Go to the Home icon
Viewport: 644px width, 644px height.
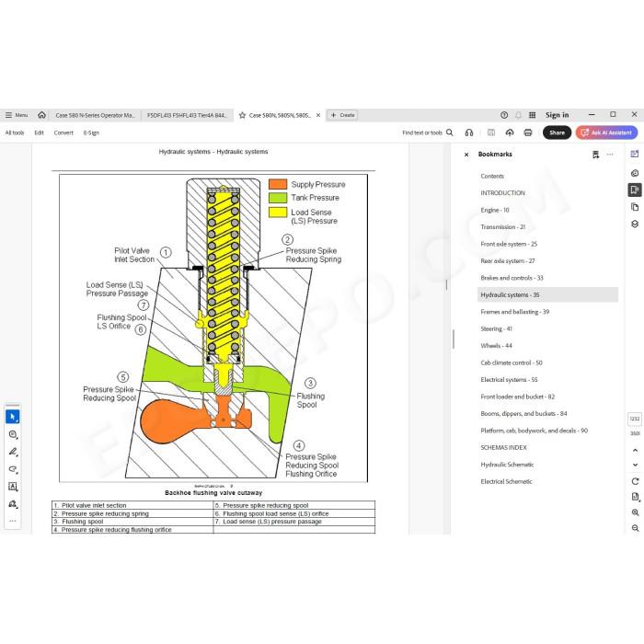click(41, 115)
